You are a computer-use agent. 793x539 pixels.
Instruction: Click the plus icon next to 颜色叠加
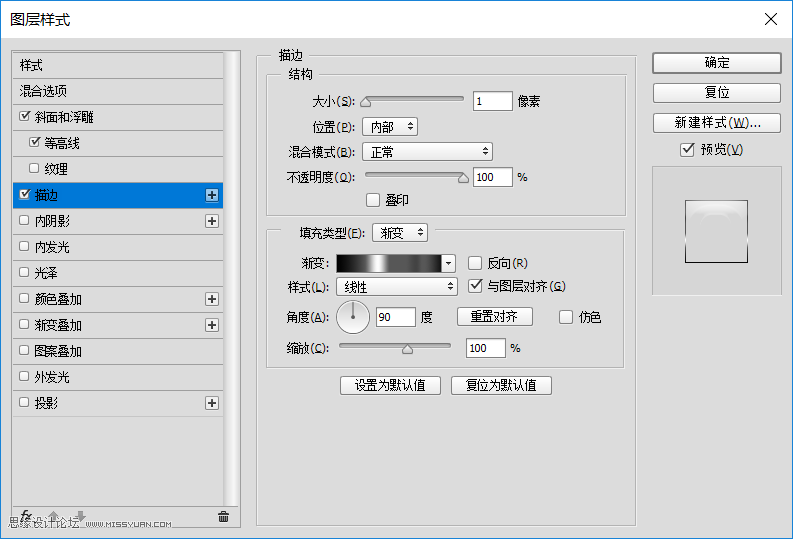(211, 299)
